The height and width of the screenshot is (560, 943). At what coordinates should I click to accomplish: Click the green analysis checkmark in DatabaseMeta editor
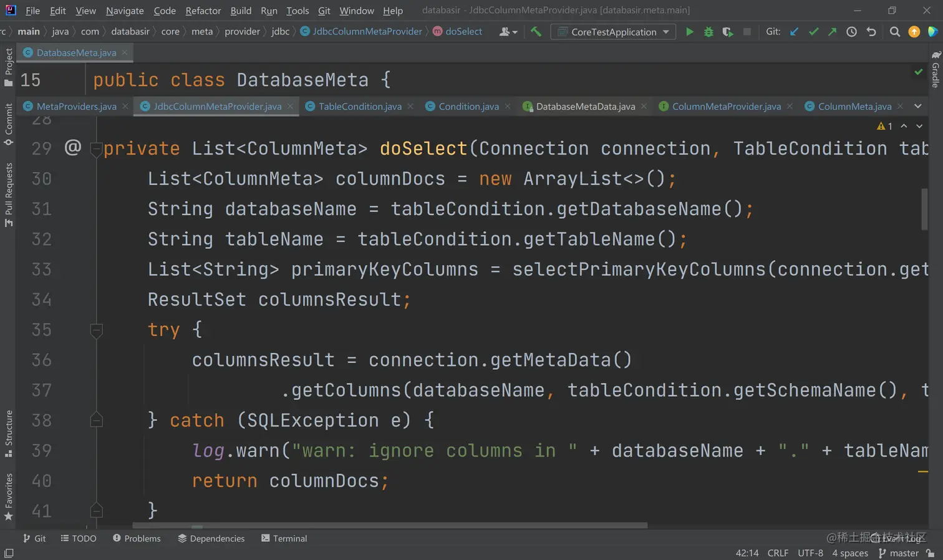click(919, 72)
